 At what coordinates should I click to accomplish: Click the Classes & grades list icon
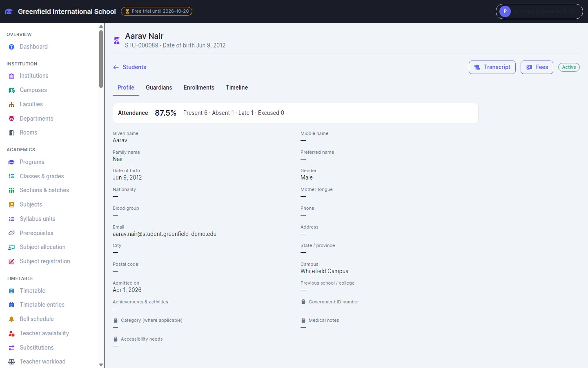[11, 176]
